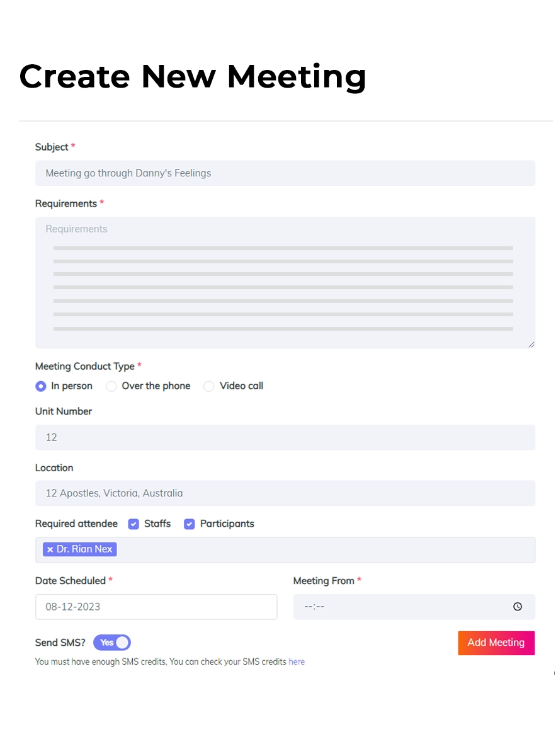Click the Location input field
This screenshot has width=556, height=756.
click(285, 493)
